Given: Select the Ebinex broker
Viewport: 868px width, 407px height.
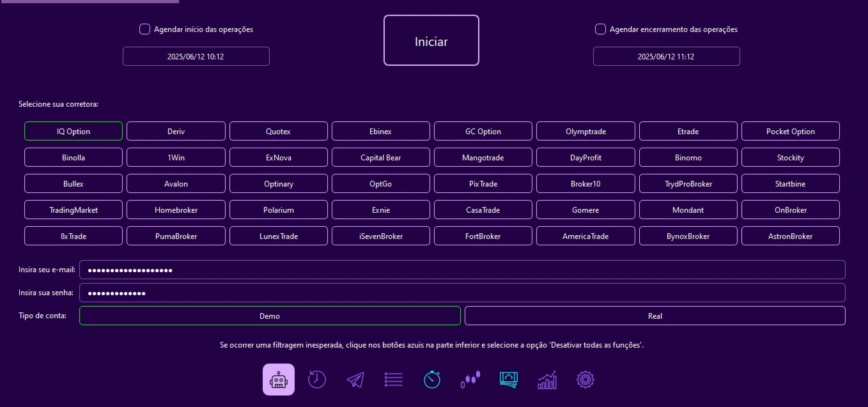Looking at the screenshot, I should (381, 131).
